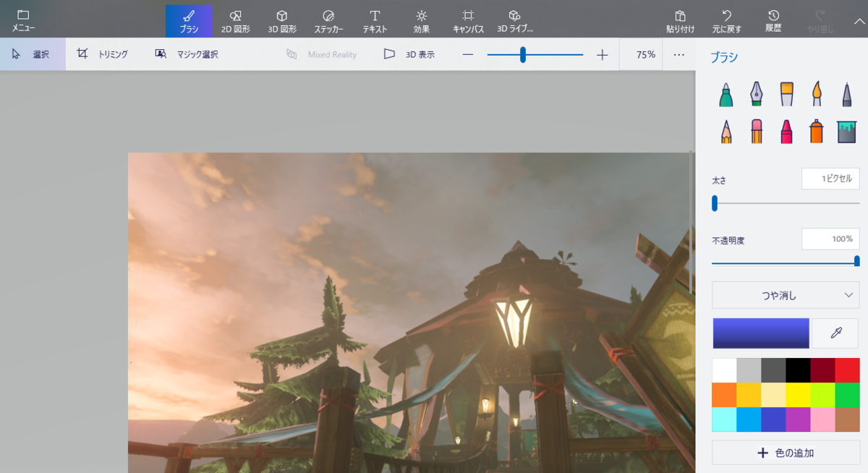Screen dimensions: 868x473
Task: Select the ブラシ tab
Action: tap(189, 20)
